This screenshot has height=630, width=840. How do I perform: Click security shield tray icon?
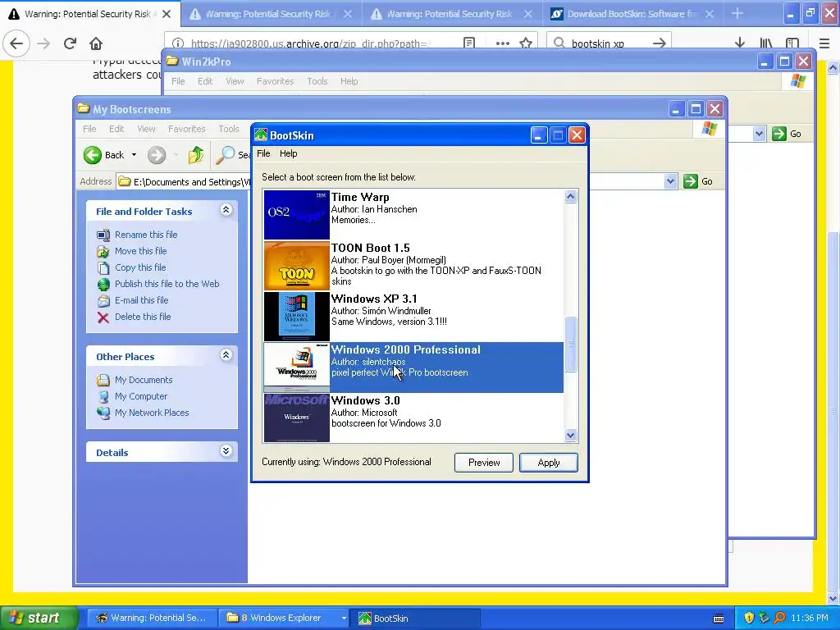tap(749, 618)
